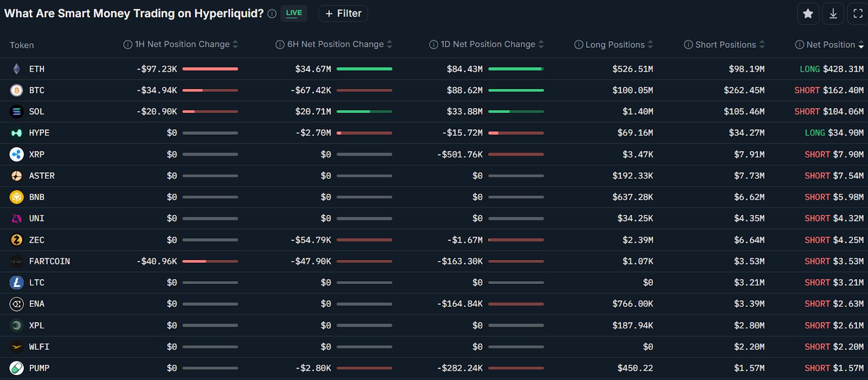Click LTC net position SHORT $3.21M
Image resolution: width=868 pixels, height=380 pixels.
point(834,282)
